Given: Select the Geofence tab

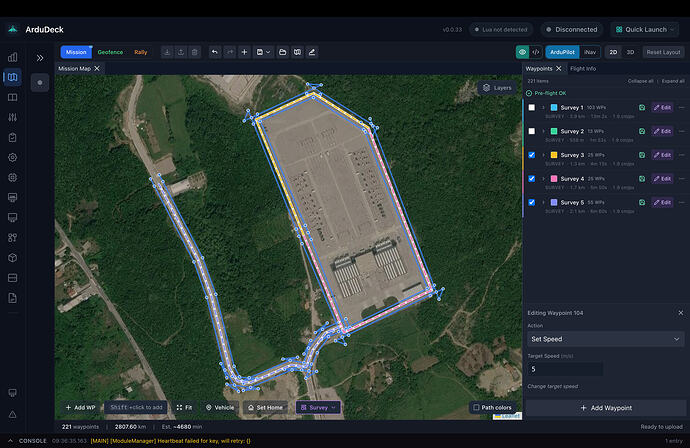Looking at the screenshot, I should pyautogui.click(x=110, y=52).
